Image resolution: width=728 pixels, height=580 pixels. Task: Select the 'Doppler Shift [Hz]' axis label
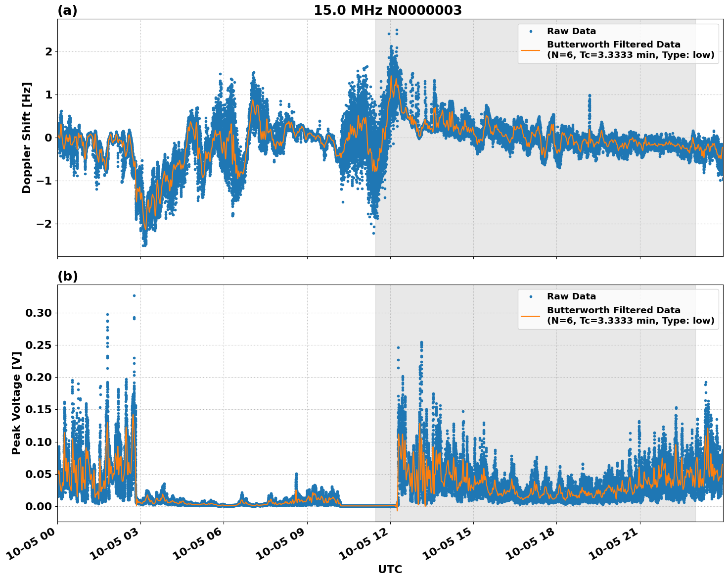click(x=27, y=138)
